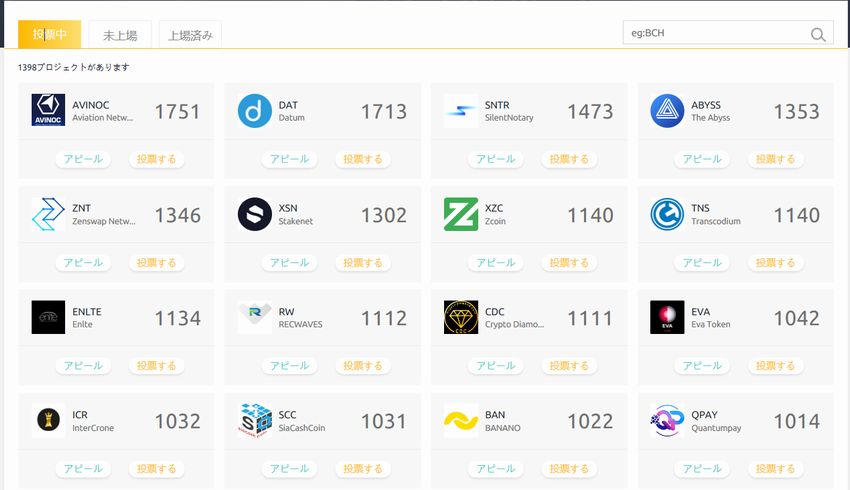Image resolution: width=850 pixels, height=490 pixels.
Task: Click アピール on the BAN card
Action: (495, 468)
